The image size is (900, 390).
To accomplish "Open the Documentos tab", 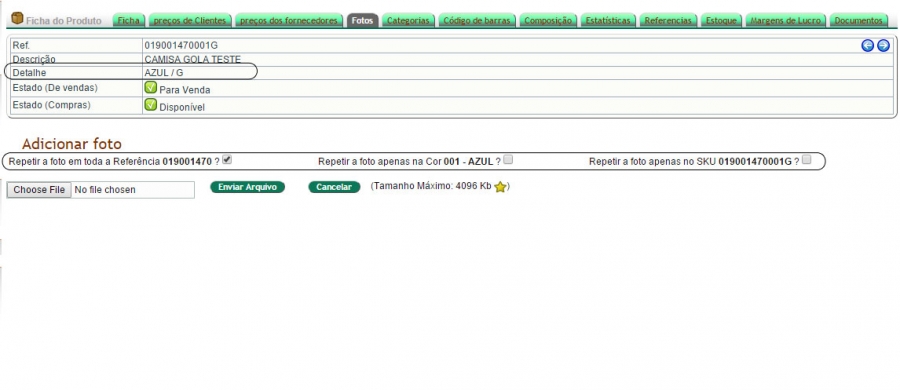I will click(859, 20).
